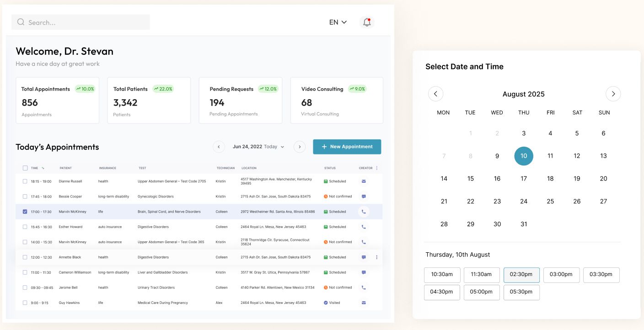Check the checkbox on Guy Hawkins's row
Screen dimensions: 644x330
point(25,302)
